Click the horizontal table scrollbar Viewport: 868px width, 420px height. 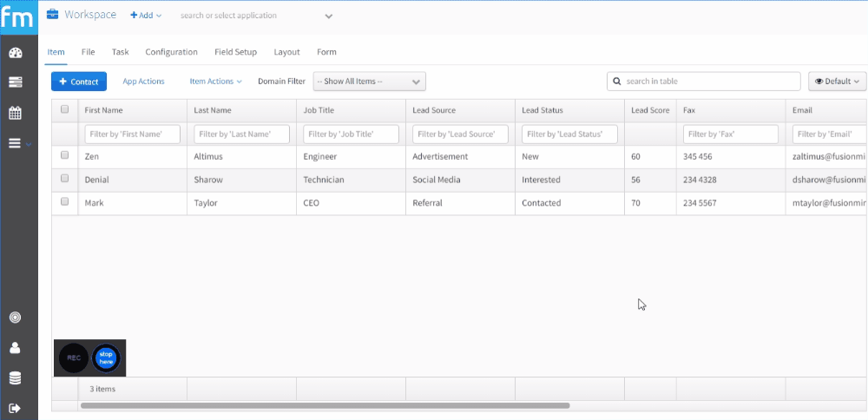325,405
